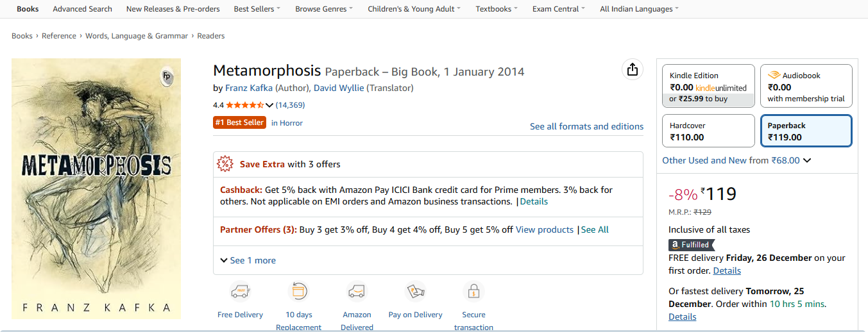Click the Save Extra discount badge icon
This screenshot has height=332, width=868.
(226, 164)
